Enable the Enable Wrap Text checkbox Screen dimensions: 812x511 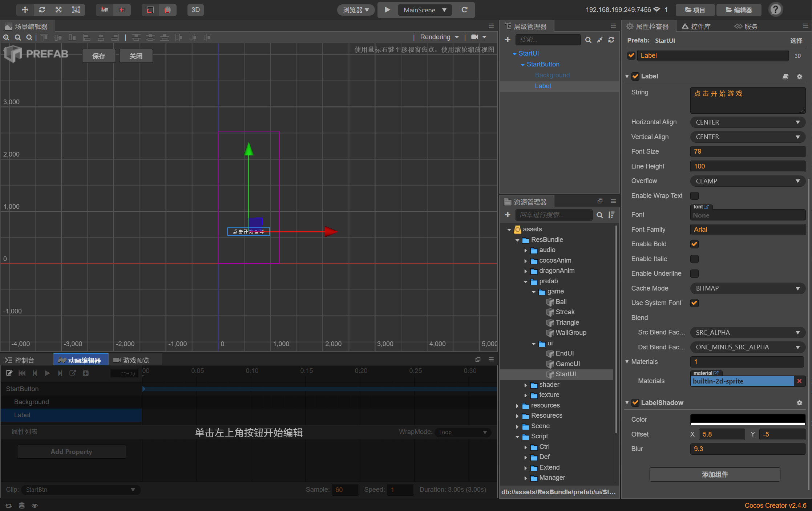[x=694, y=196]
